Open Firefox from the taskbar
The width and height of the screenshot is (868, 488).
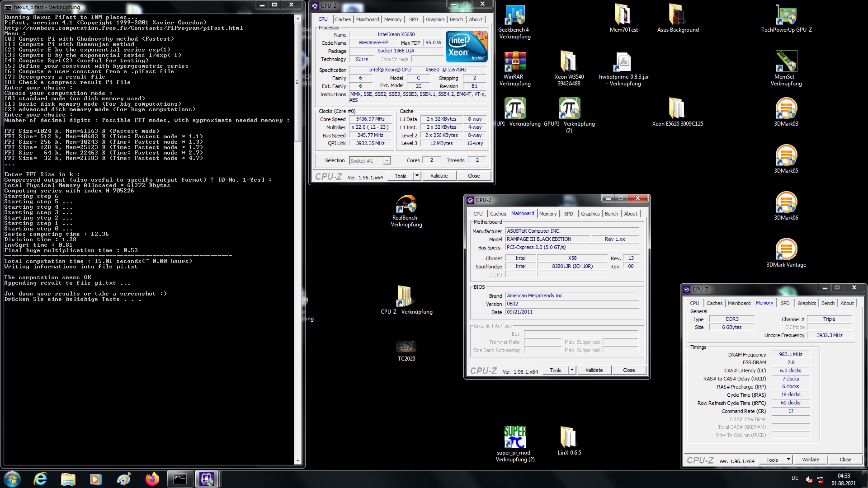(152, 479)
